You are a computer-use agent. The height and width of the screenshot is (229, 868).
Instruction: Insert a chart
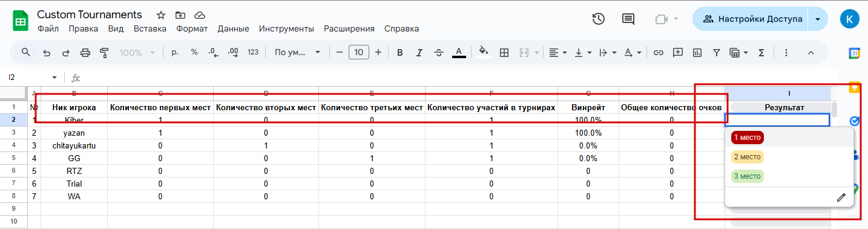pos(697,53)
